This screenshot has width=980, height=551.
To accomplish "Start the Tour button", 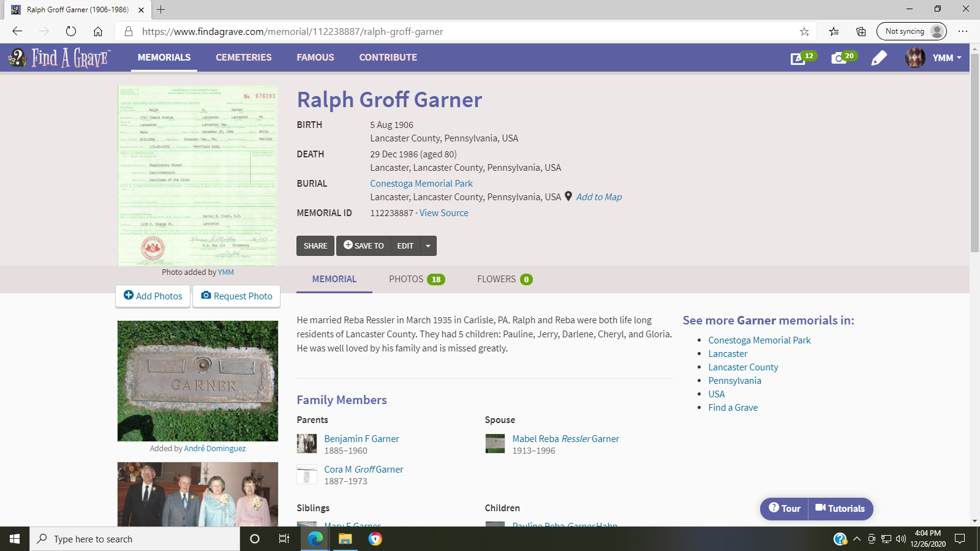I will coord(785,509).
